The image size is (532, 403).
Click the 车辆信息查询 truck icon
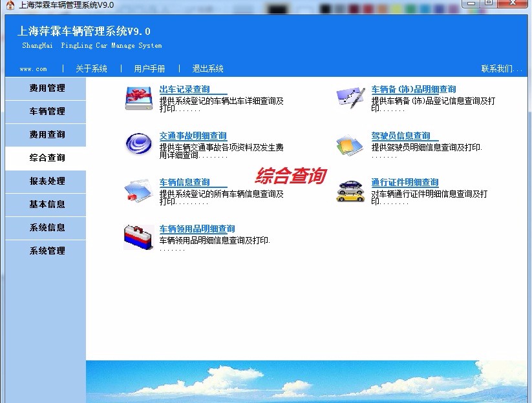(x=138, y=191)
